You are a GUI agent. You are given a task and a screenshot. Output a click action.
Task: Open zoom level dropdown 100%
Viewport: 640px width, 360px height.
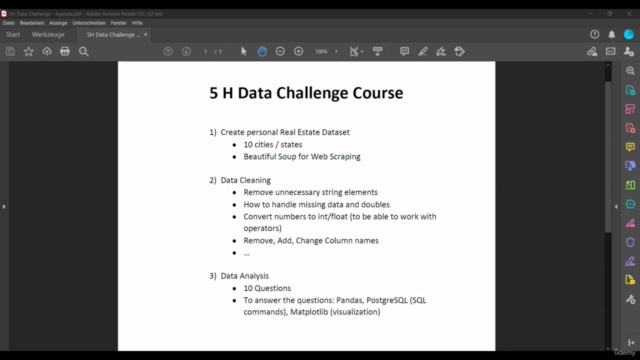[326, 51]
